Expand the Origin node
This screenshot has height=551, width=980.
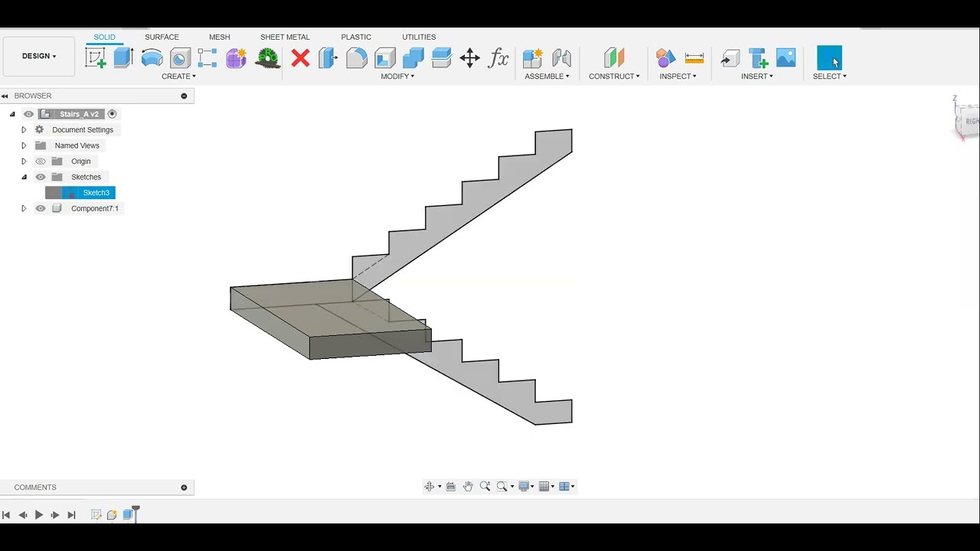[24, 161]
